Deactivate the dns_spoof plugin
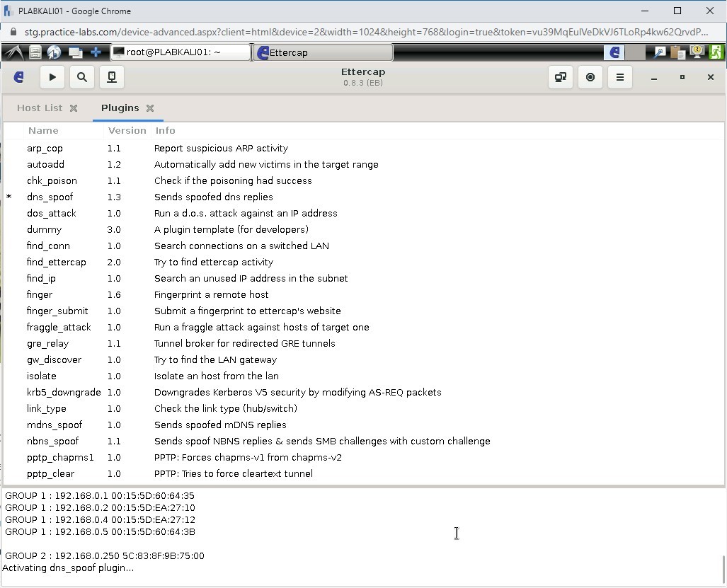The width and height of the screenshot is (727, 588). click(x=50, y=197)
